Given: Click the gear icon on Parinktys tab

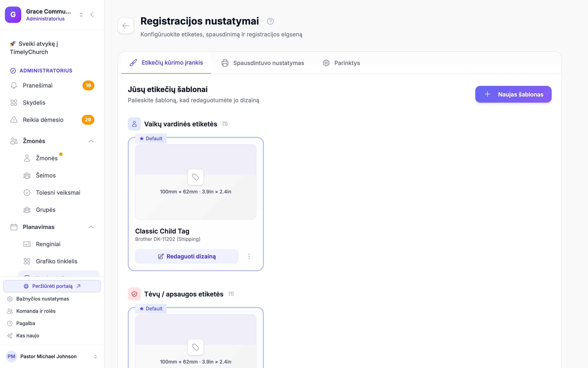Looking at the screenshot, I should pyautogui.click(x=326, y=63).
